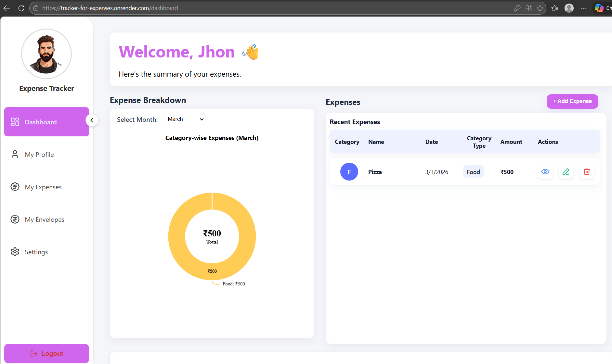Viewport: 612px width, 364px height.
Task: Click the yellow Food donut chart segment
Action: (x=177, y=236)
